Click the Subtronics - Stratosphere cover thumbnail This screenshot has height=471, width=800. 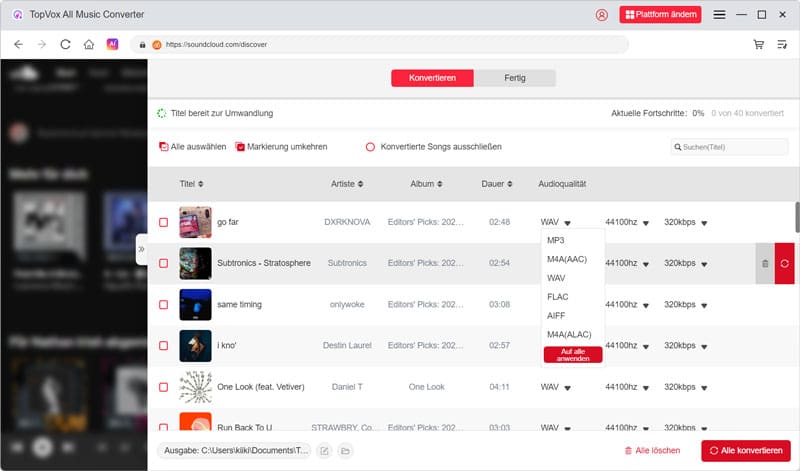[x=195, y=263]
